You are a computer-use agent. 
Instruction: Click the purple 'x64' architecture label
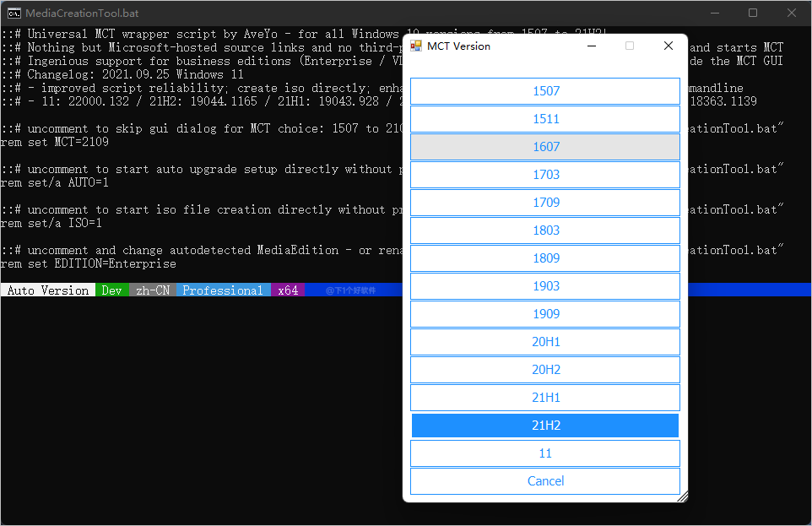pyautogui.click(x=288, y=290)
